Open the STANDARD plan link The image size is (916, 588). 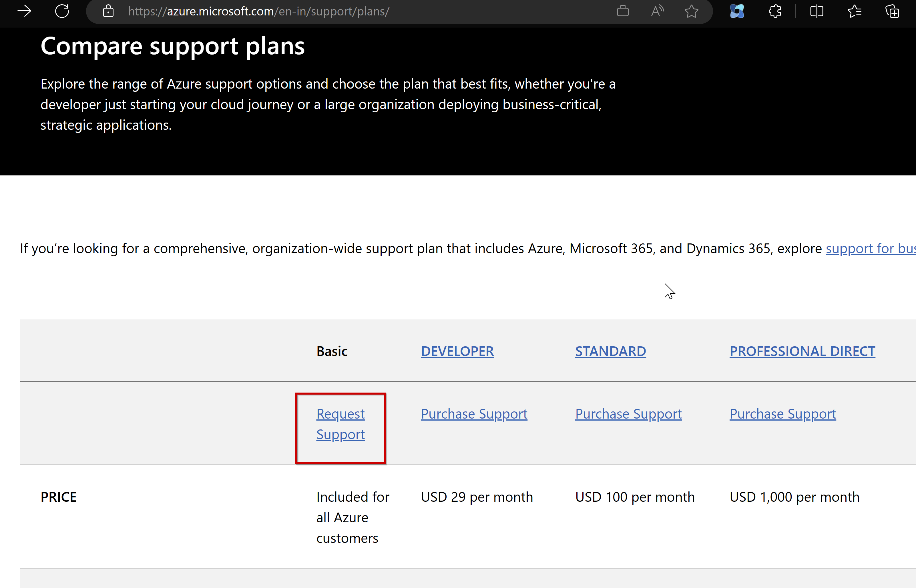tap(610, 351)
